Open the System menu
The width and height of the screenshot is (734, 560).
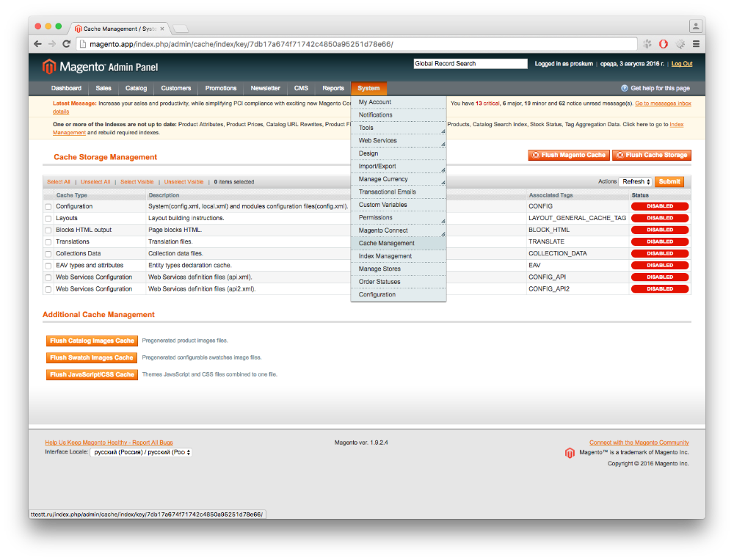[x=368, y=88]
